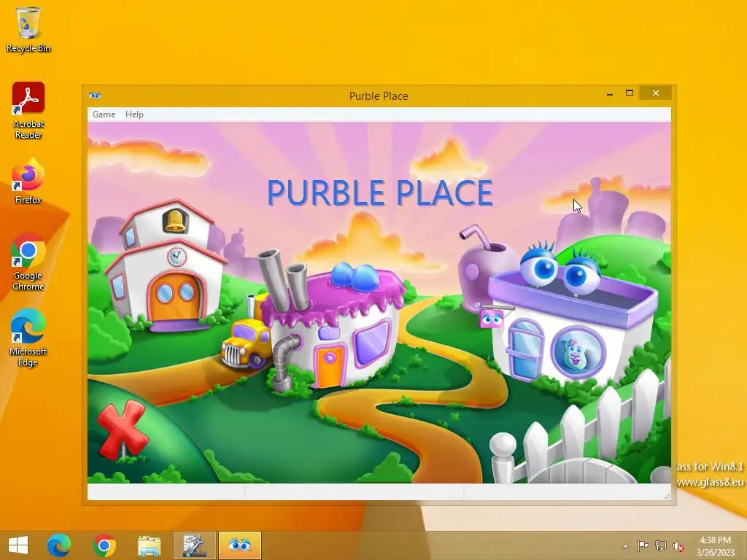Click the Purble character in shop window
The height and width of the screenshot is (560, 747).
pos(577,352)
